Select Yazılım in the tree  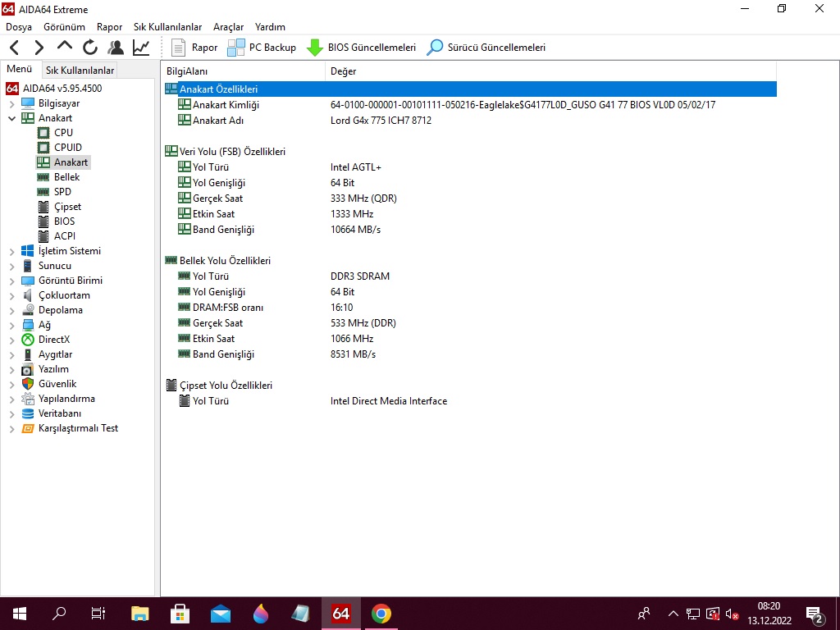tap(53, 369)
